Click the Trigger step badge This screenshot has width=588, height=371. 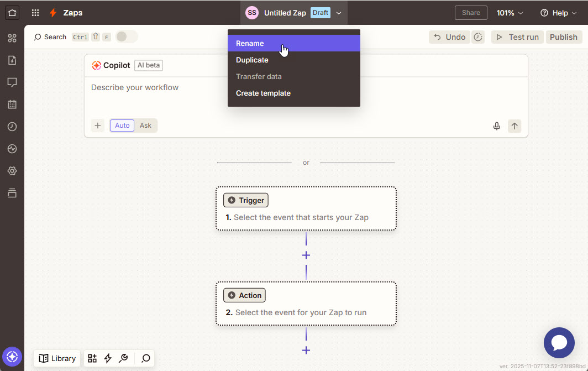(246, 200)
